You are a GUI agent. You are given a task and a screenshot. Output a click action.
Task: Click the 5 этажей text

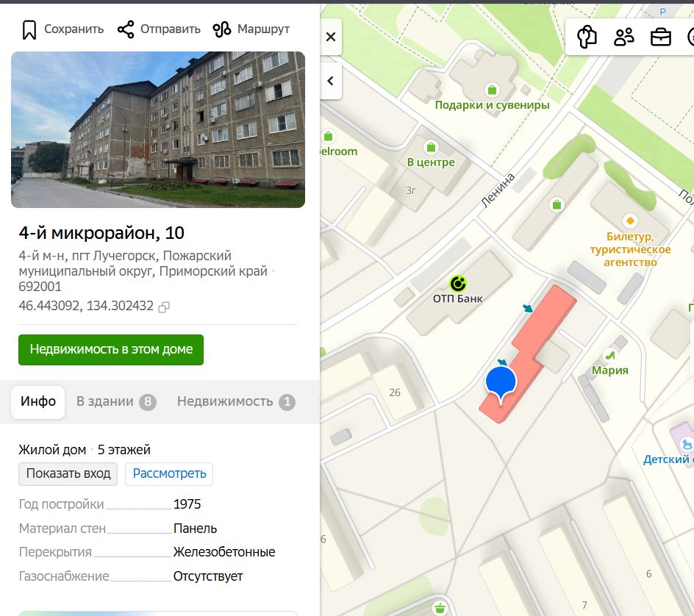click(x=124, y=450)
